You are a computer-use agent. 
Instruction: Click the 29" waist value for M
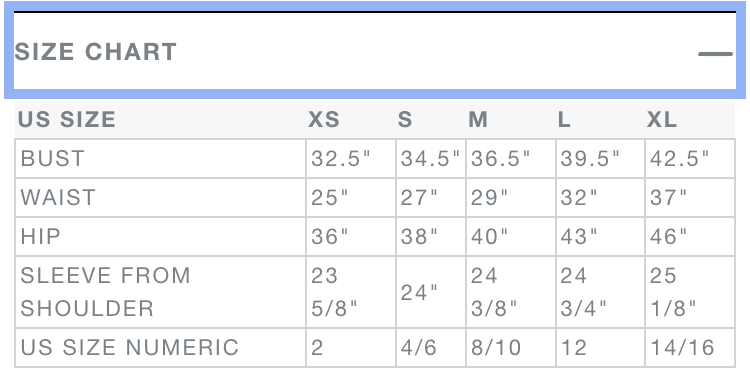(x=489, y=197)
